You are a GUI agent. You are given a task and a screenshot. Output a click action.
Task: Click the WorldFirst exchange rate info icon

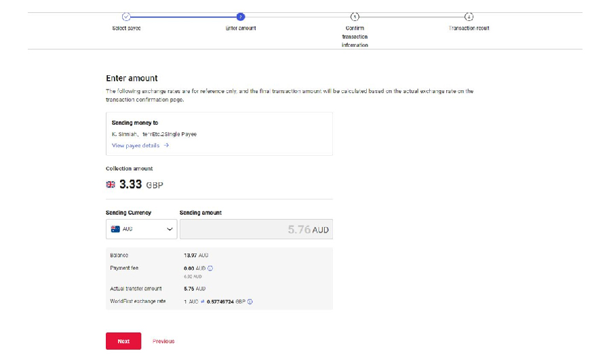tap(250, 302)
